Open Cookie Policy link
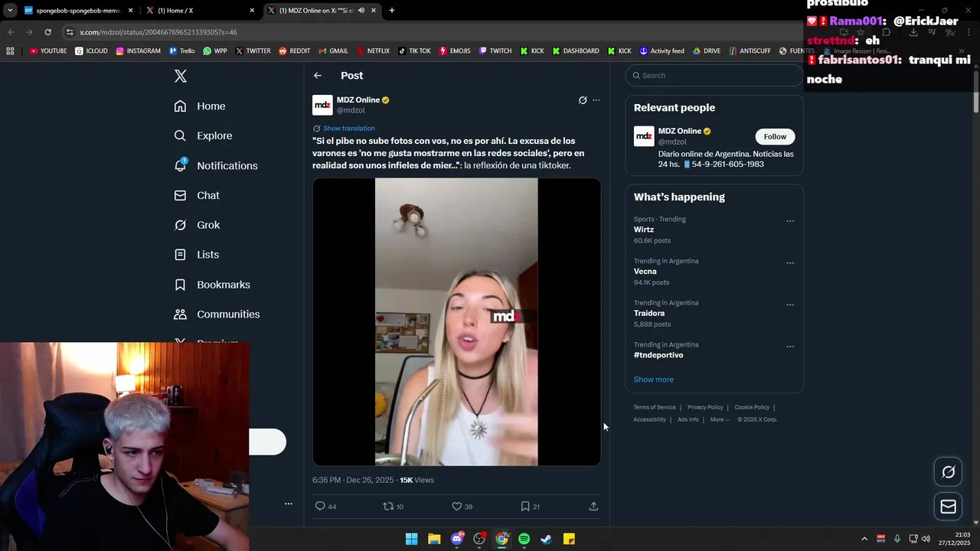 (752, 407)
